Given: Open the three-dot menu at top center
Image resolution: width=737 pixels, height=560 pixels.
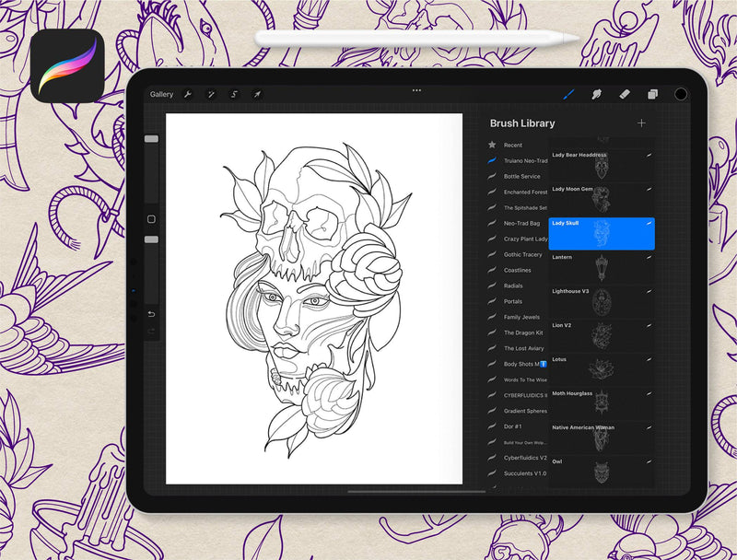Looking at the screenshot, I should click(416, 90).
